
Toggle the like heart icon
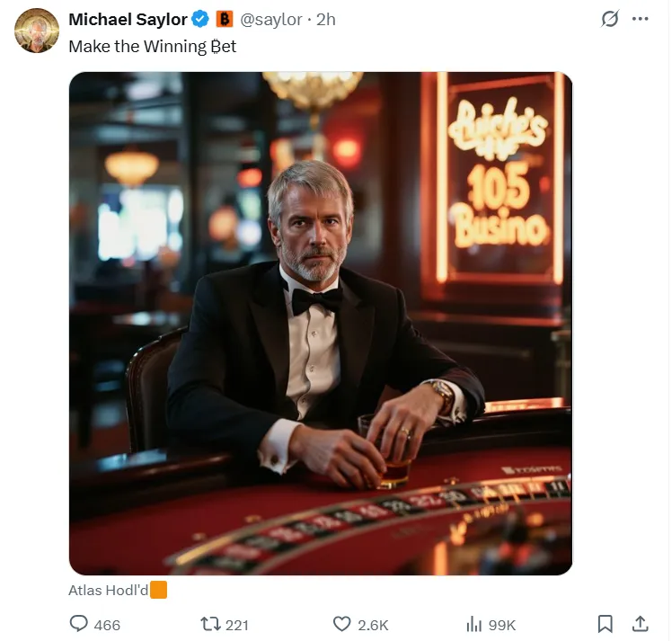(x=342, y=624)
